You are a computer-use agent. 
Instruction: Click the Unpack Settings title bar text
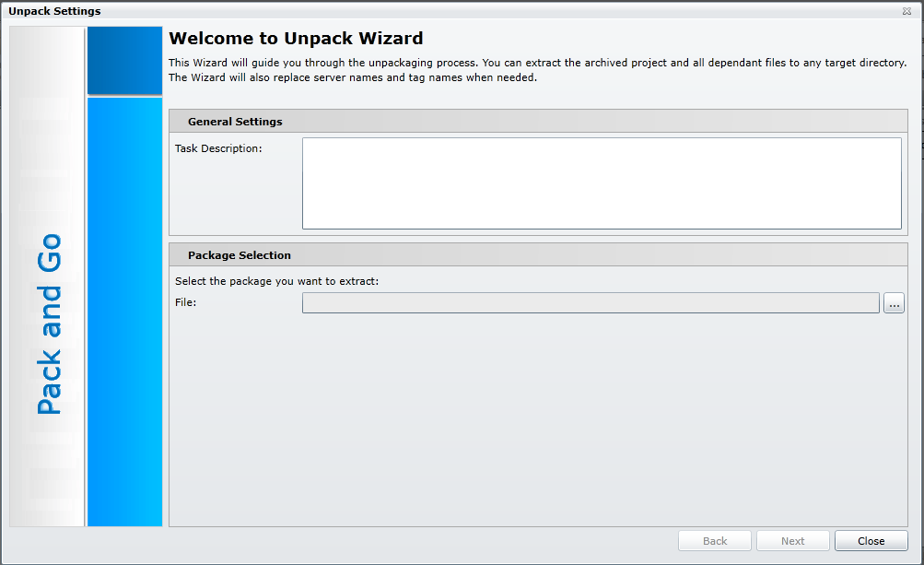(54, 11)
